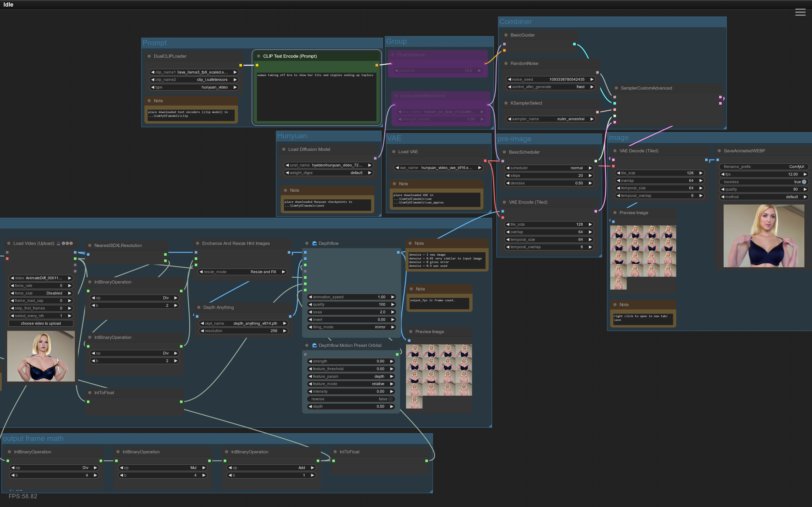Click the filename_prefix field showing ComfyUI
This screenshot has height=507, width=812.
[x=763, y=167]
